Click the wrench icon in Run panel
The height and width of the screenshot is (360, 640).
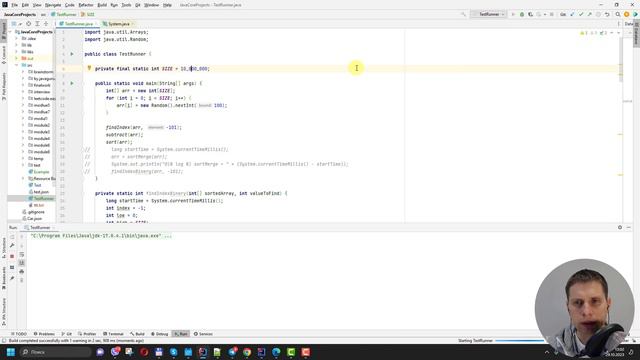12,246
